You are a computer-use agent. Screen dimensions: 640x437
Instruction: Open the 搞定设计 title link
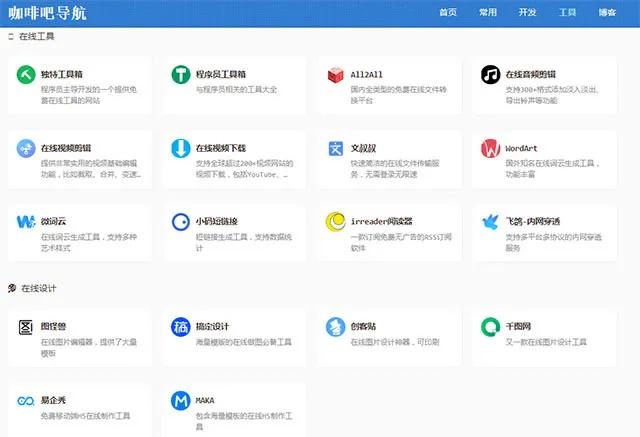pos(212,326)
